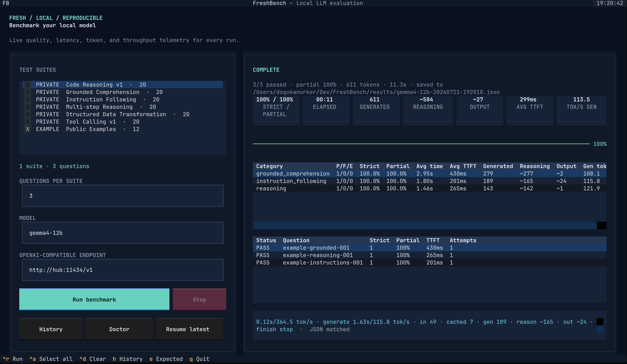Focus the OpenAI-compatible endpoint input field
This screenshot has height=364, width=627.
pos(123,270)
